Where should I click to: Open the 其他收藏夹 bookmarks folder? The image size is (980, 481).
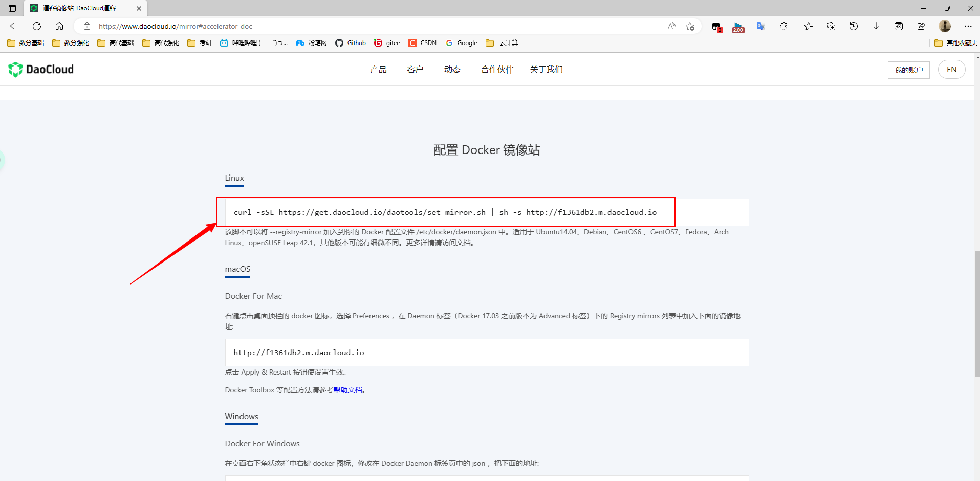tap(955, 43)
